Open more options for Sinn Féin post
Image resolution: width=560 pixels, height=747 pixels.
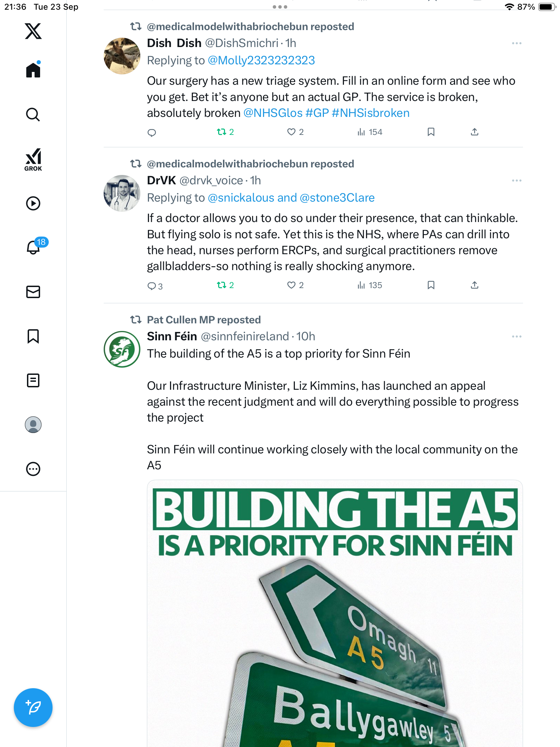click(x=516, y=336)
